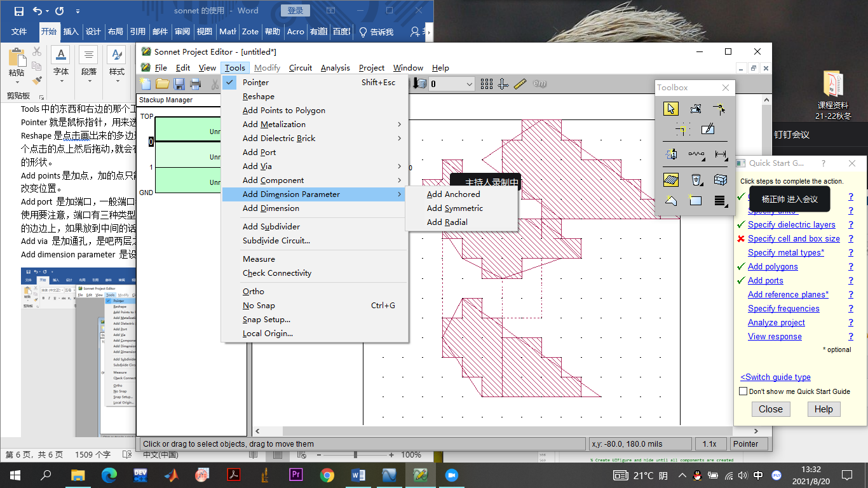Viewport: 868px width, 488px height.
Task: Expand the Add Metalization submenu
Action: tap(315, 125)
